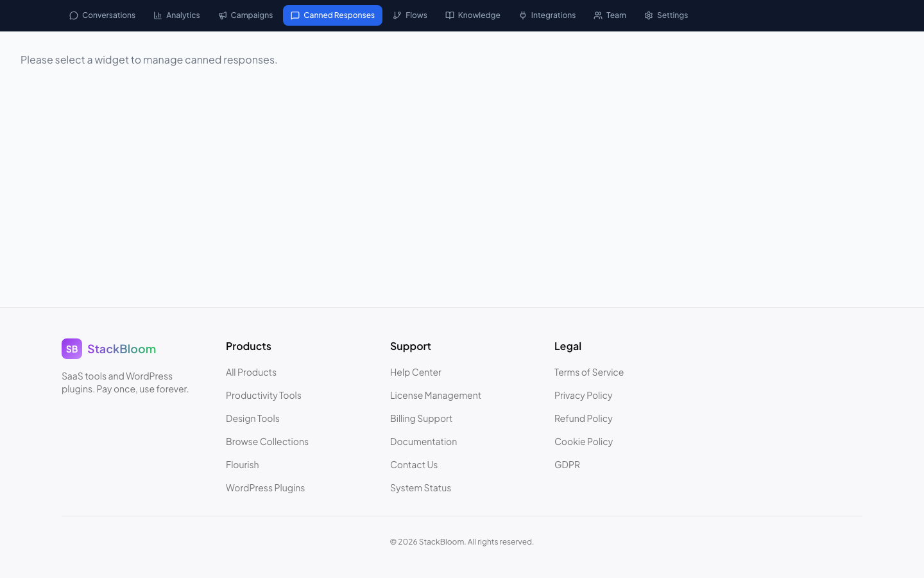Screen dimensions: 924x578
Task: Click the GDPR legal link
Action: pos(567,464)
